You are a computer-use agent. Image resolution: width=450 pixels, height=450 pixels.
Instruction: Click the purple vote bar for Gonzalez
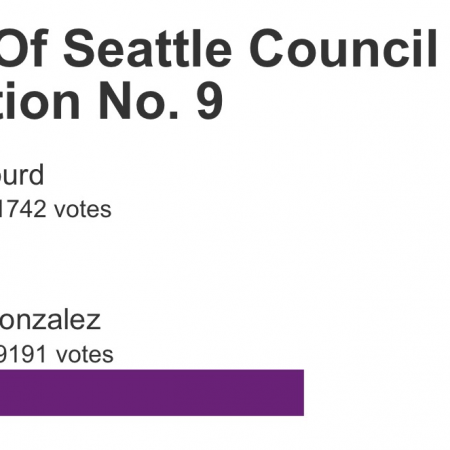pos(152,393)
